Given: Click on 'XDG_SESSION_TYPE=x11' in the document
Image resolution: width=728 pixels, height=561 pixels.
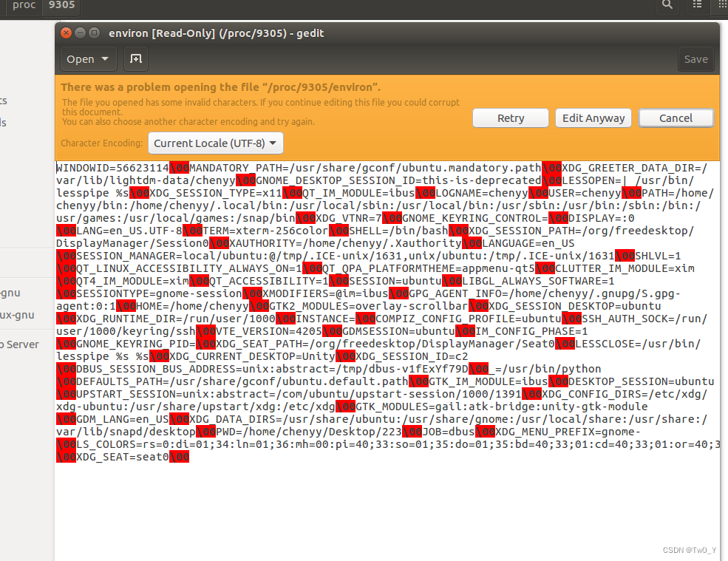Looking at the screenshot, I should click(x=216, y=193).
